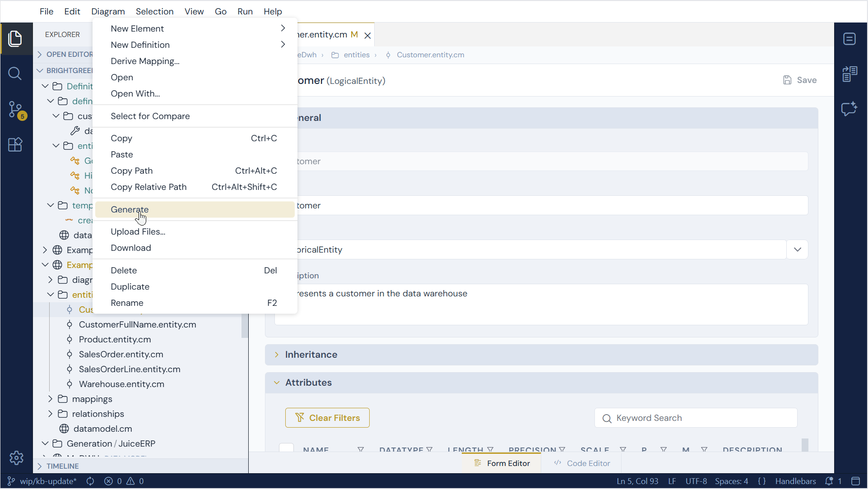Screen dimensions: 868x489
Task: Click the Save disk icon
Action: pyautogui.click(x=787, y=80)
